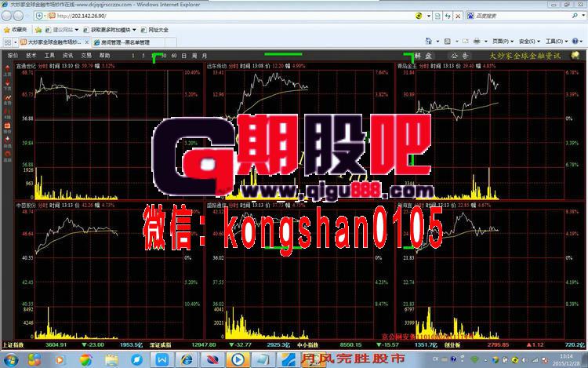Open the 页面(P) menu
This screenshot has width=588, height=368.
(x=503, y=42)
